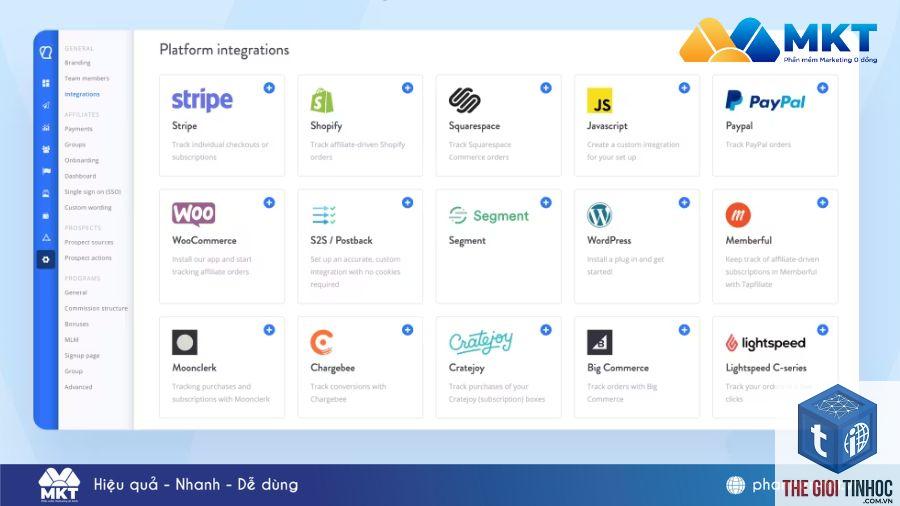Open Single sign on (SSO) settings
This screenshot has width=900, height=506.
(x=93, y=192)
